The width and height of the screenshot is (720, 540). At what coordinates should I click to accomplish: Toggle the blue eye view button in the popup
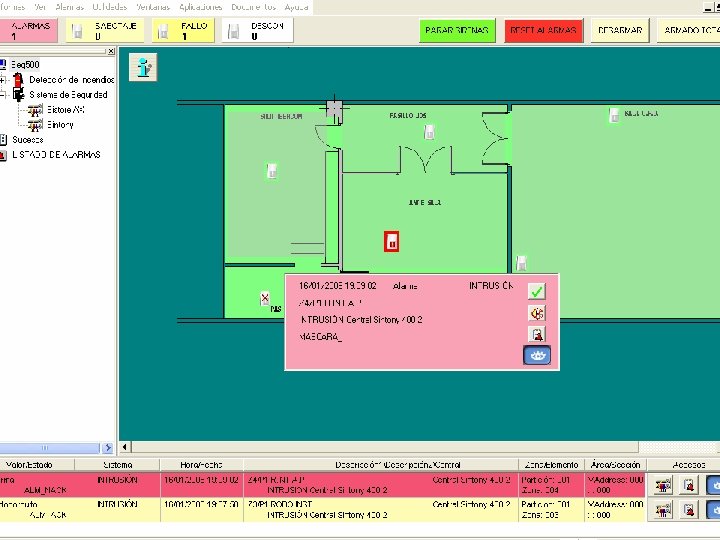pos(537,355)
